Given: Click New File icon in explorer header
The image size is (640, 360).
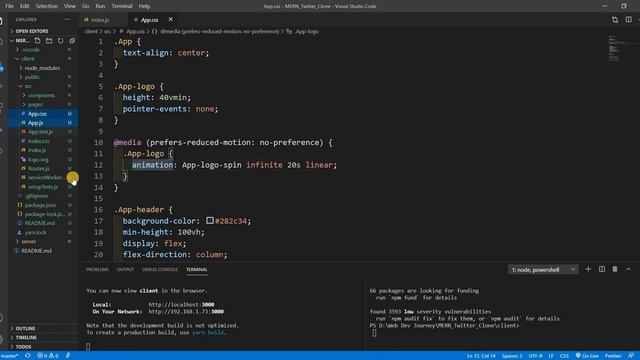Looking at the screenshot, I should pos(38,41).
